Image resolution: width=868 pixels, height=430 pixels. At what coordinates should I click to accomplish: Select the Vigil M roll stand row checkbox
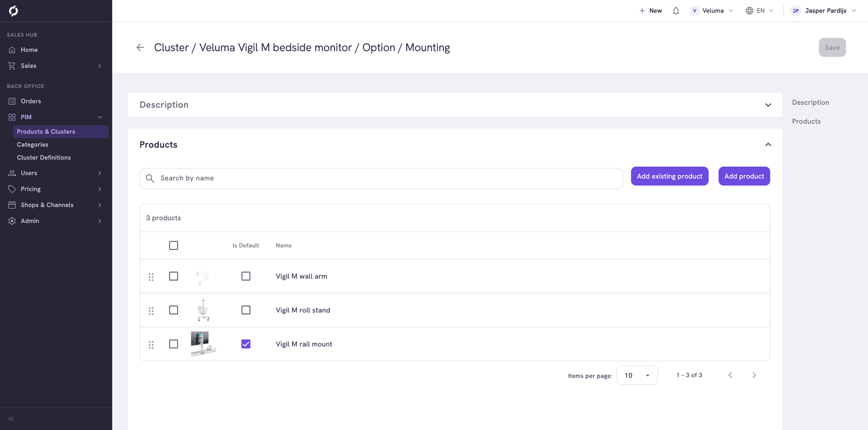[x=174, y=310]
